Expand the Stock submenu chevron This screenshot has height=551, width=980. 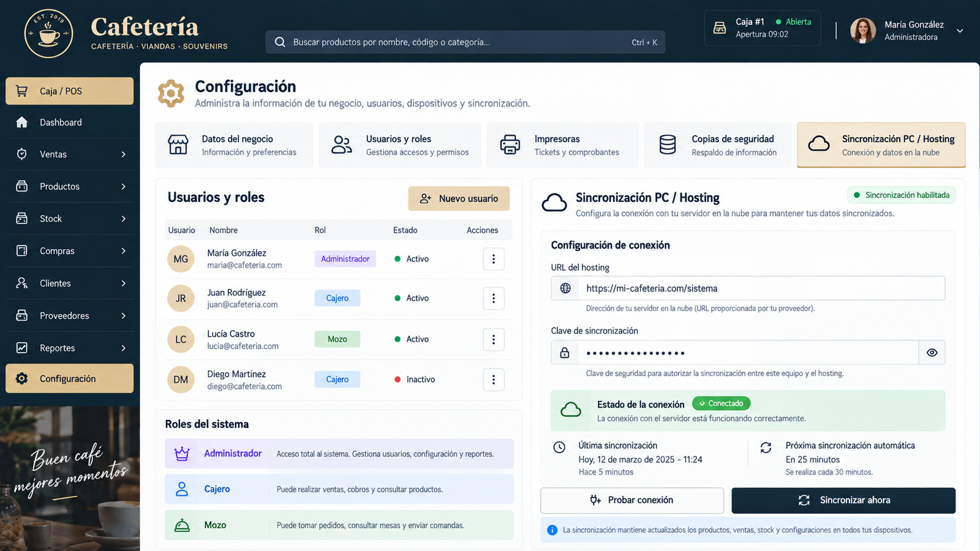(x=123, y=219)
